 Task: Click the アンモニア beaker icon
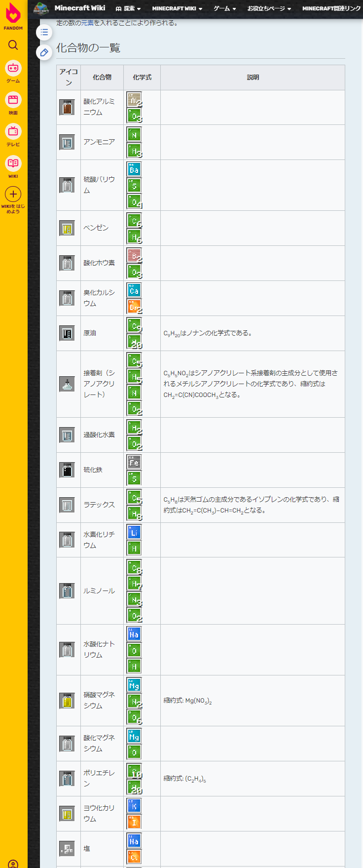click(67, 142)
